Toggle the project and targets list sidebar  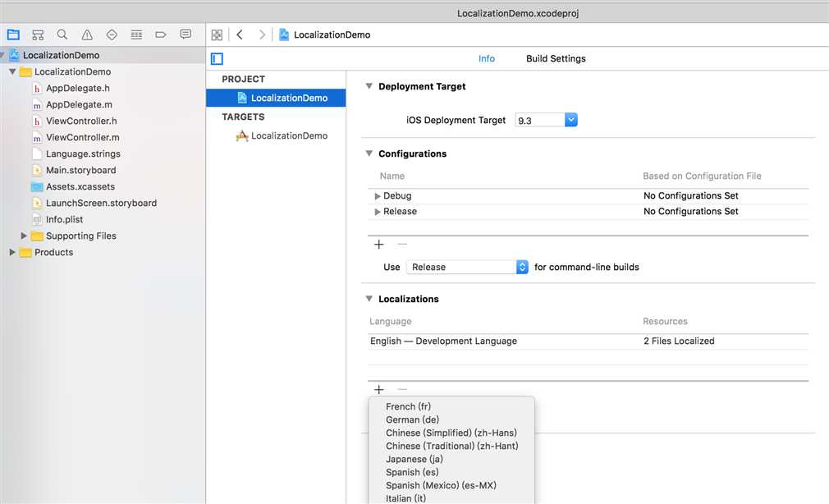[x=217, y=59]
